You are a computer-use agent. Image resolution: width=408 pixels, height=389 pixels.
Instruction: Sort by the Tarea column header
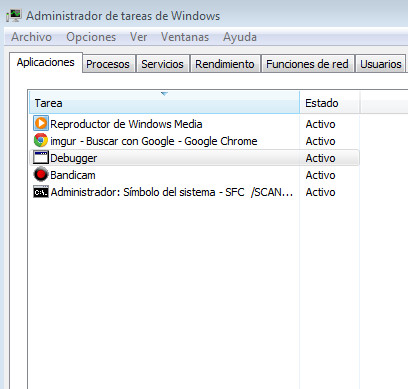click(164, 103)
